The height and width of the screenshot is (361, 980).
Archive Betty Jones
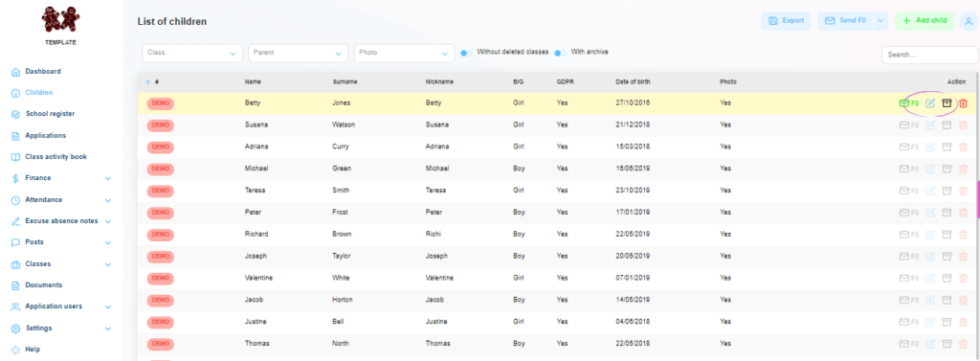(947, 103)
